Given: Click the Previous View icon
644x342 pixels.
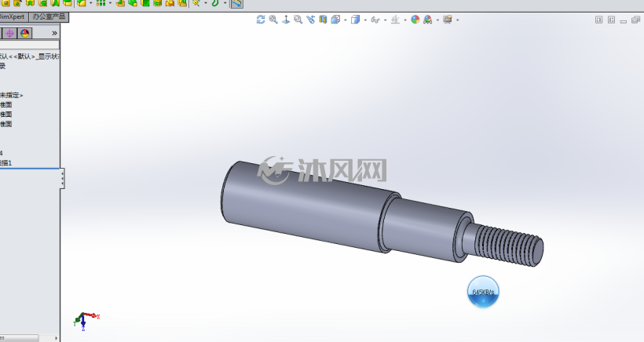Looking at the screenshot, I should pos(310,20).
